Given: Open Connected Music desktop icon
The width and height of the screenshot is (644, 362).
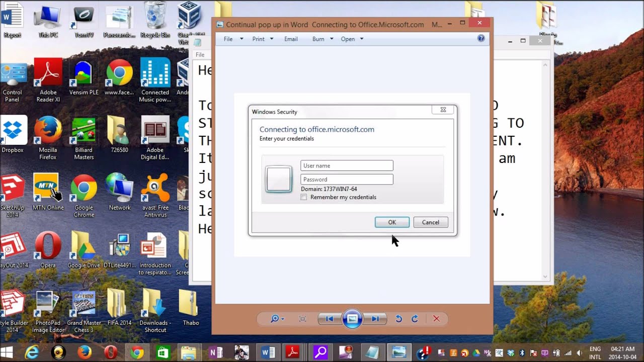Looking at the screenshot, I should pyautogui.click(x=155, y=80).
